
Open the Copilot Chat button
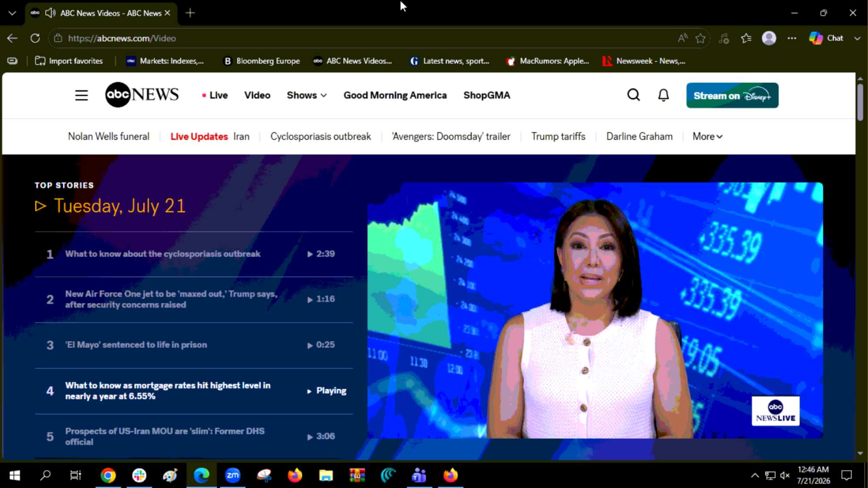click(826, 38)
